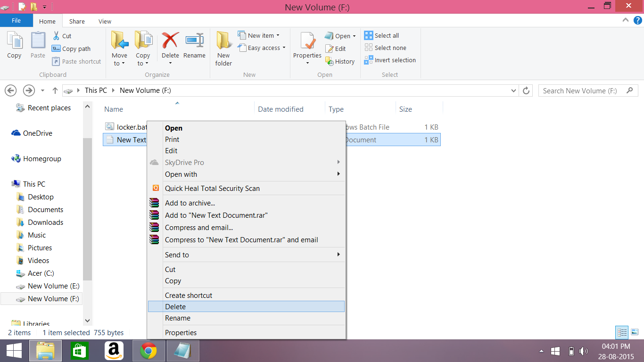Switch to the Share ribbon tab
This screenshot has width=644, height=362.
coord(76,21)
